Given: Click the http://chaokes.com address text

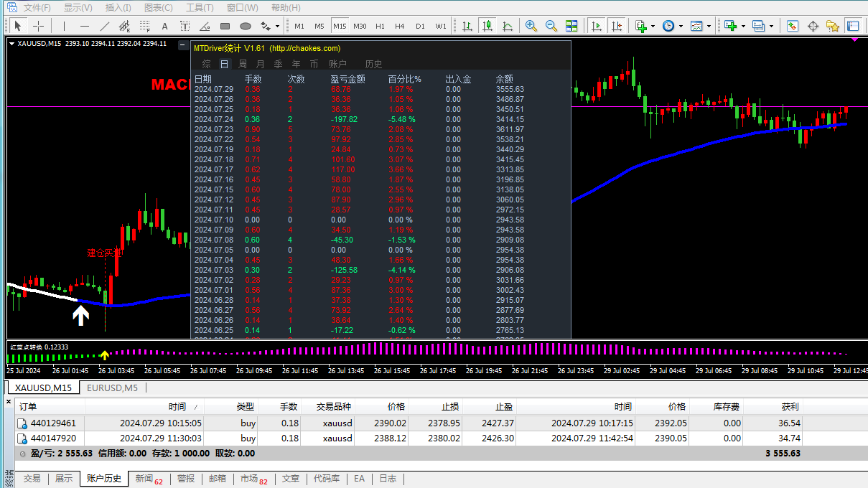Looking at the screenshot, I should [x=305, y=48].
